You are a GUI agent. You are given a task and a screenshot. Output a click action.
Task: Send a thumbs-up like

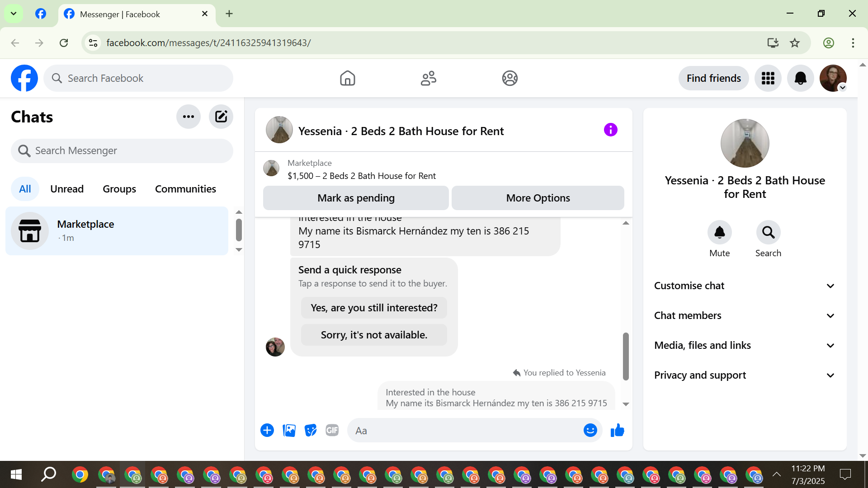(x=617, y=430)
